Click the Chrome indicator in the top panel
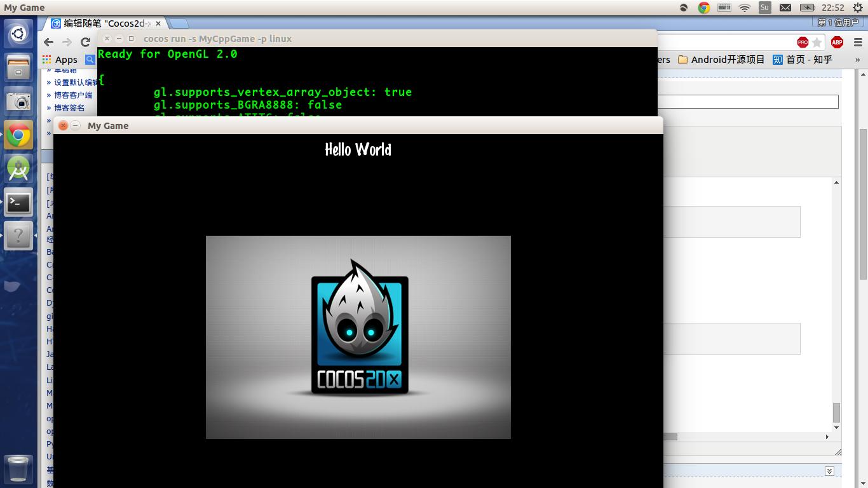This screenshot has height=488, width=868. click(703, 8)
